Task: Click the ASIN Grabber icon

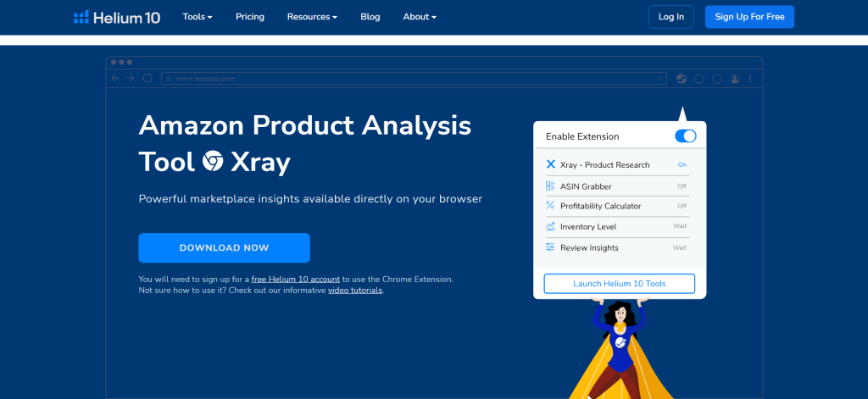Action: click(x=550, y=186)
